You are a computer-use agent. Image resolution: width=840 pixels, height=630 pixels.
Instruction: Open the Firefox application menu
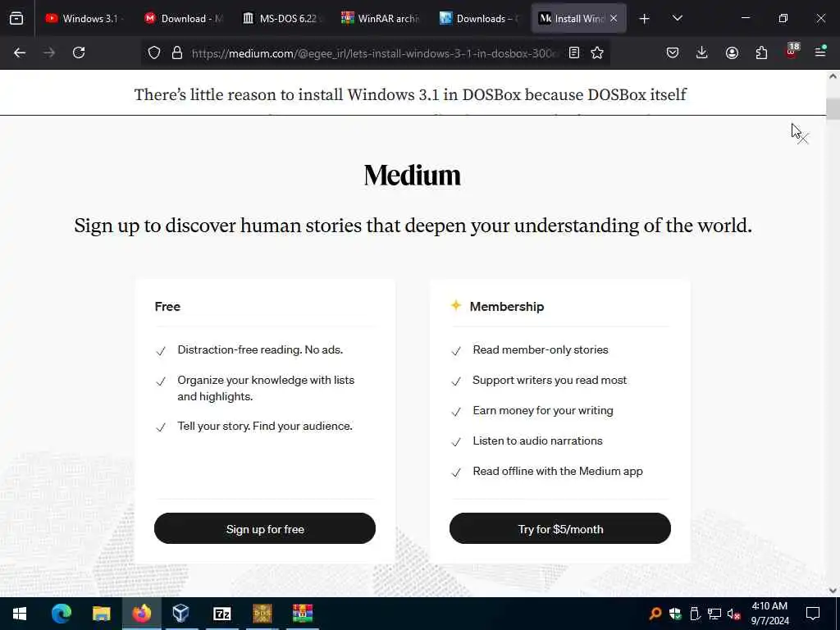pos(820,52)
